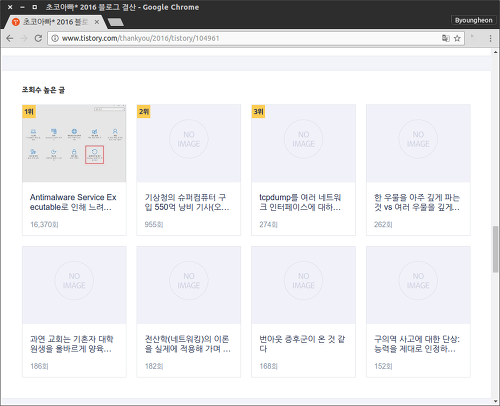
Task: Open 기상청의 슈퍼컴퓨터 post title
Action: pos(187,202)
